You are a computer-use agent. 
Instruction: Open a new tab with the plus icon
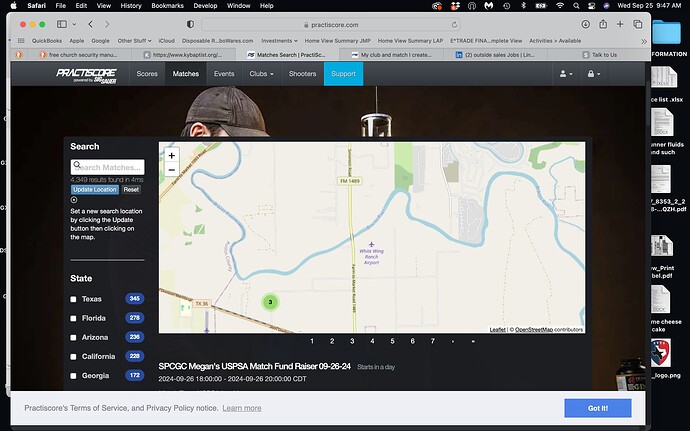coord(620,24)
